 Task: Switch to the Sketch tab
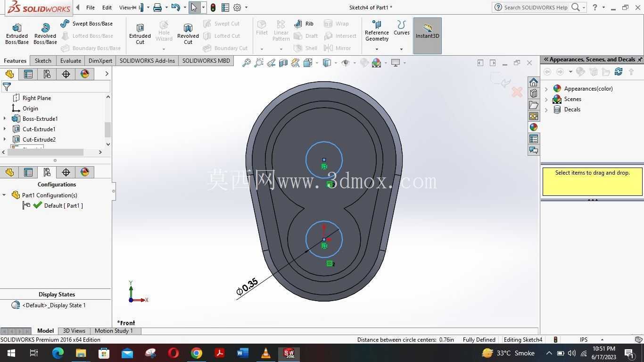pyautogui.click(x=43, y=61)
